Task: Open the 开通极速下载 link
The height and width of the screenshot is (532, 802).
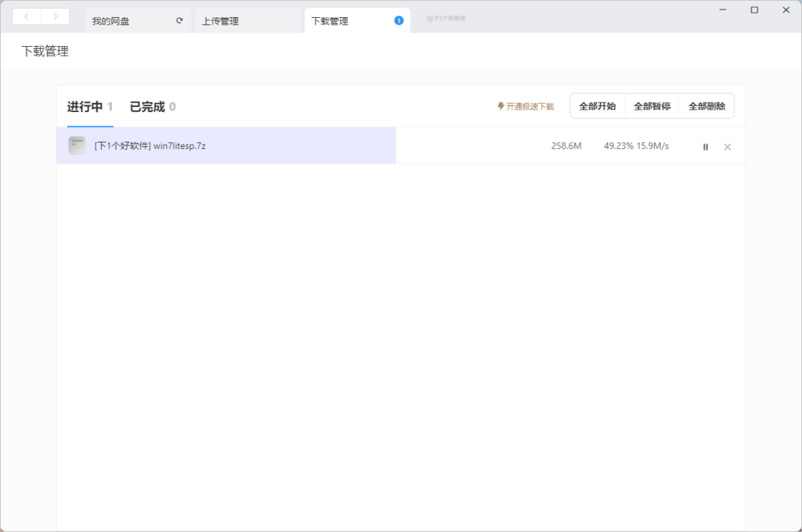Action: 526,107
